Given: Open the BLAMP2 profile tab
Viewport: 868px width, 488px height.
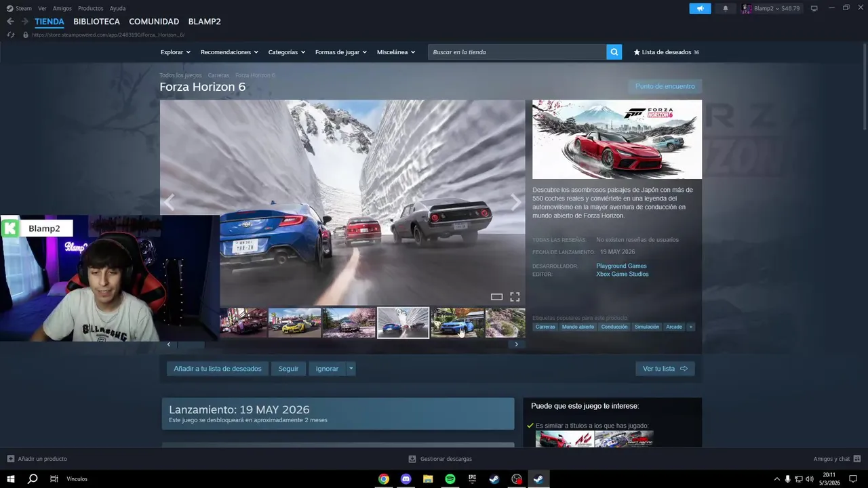Looking at the screenshot, I should (205, 22).
